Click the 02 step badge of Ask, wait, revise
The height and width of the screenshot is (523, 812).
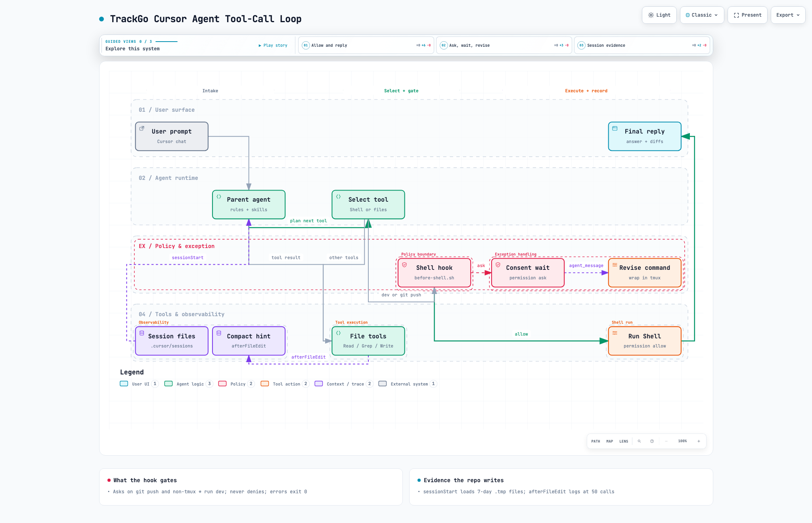(x=444, y=45)
